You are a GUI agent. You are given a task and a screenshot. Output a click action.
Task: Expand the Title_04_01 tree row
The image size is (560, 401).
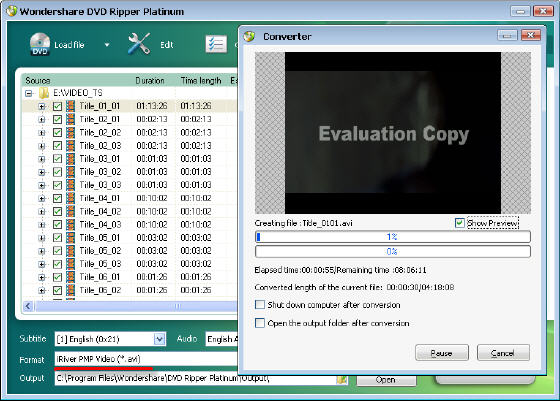[x=42, y=199]
